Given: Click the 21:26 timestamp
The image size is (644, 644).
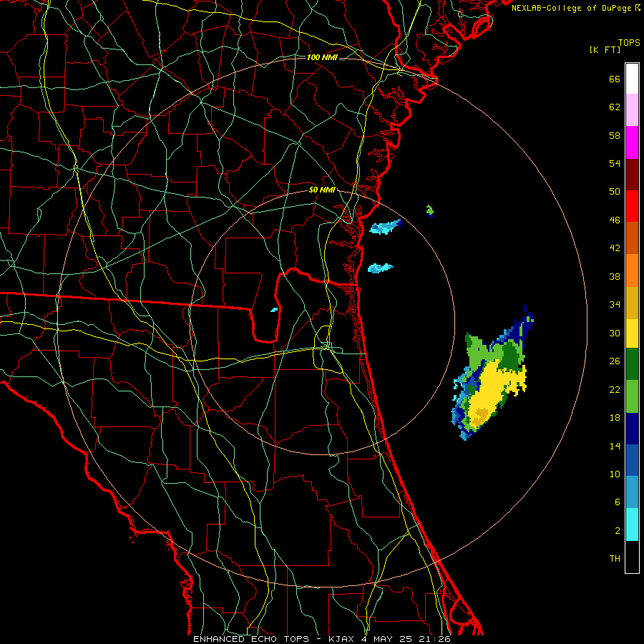Looking at the screenshot, I should click(x=435, y=639).
